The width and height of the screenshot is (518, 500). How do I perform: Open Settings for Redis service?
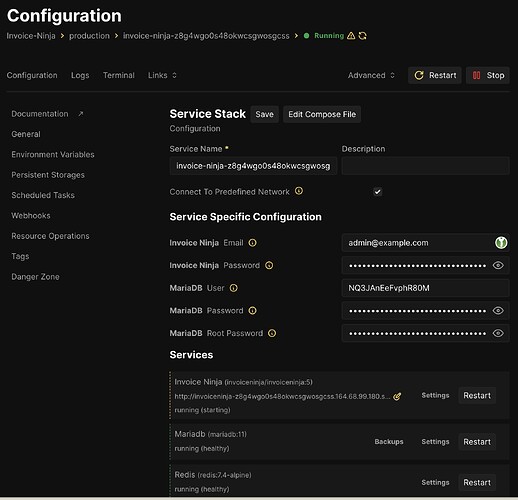(435, 483)
